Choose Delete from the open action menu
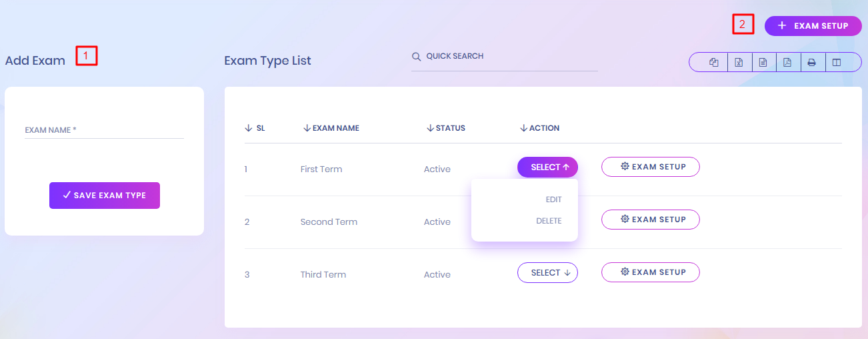The image size is (868, 339). [x=549, y=221]
